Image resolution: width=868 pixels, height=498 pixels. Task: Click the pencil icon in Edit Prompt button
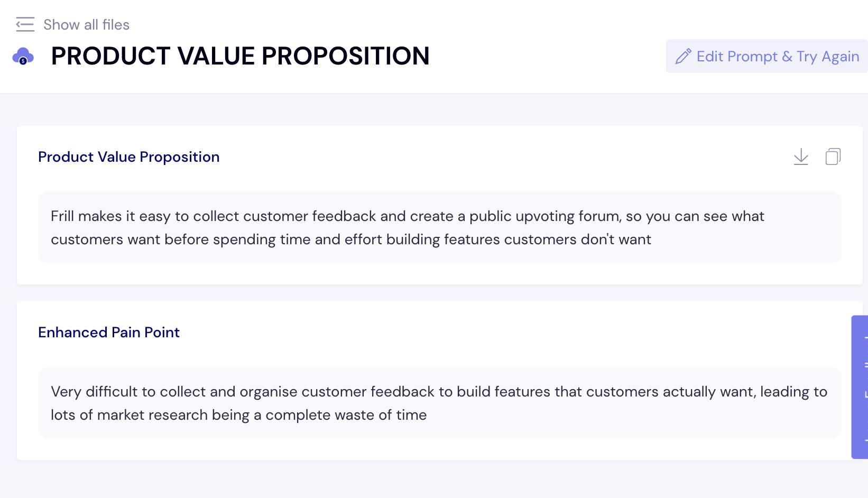(x=684, y=56)
